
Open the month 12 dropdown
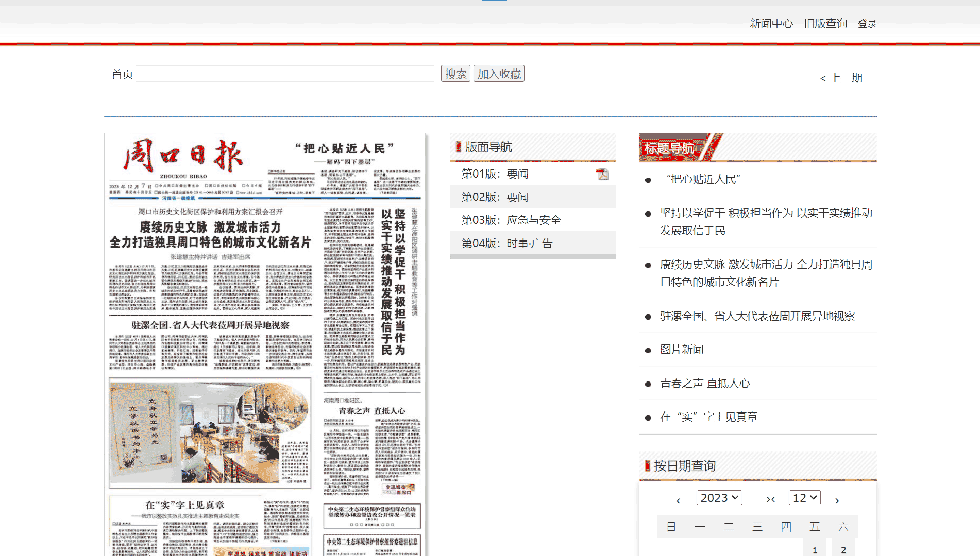(805, 498)
